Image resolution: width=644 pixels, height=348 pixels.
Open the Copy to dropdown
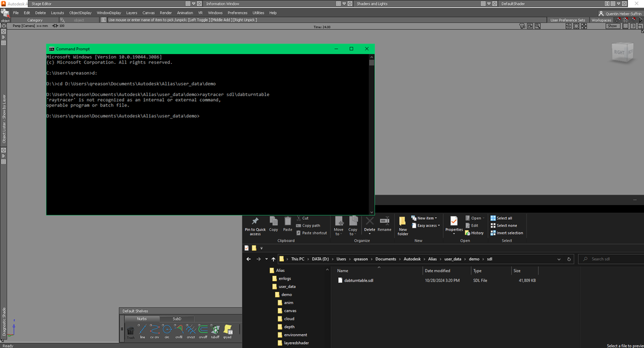coord(353,226)
